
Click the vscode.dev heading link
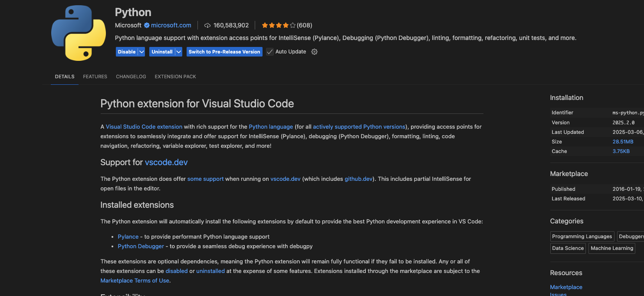[166, 162]
